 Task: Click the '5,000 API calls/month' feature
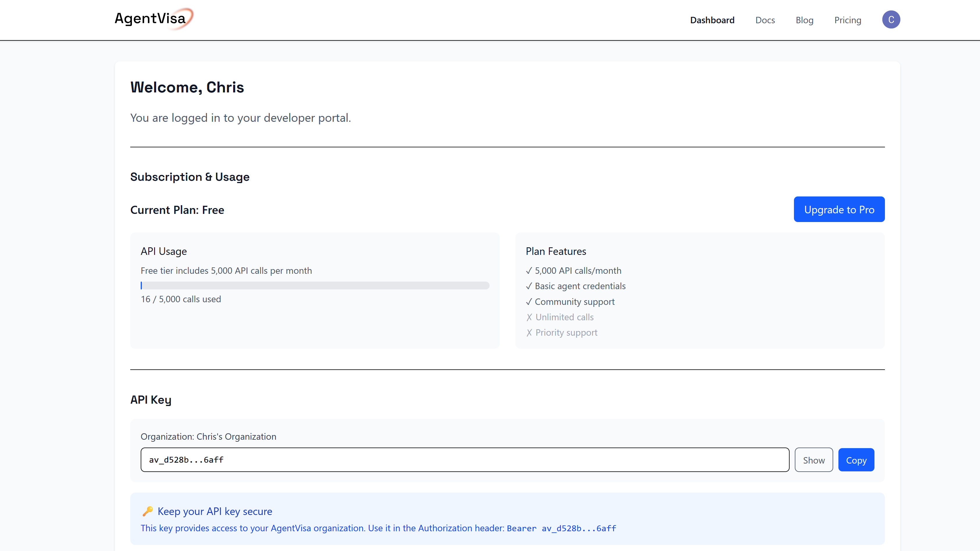(574, 271)
